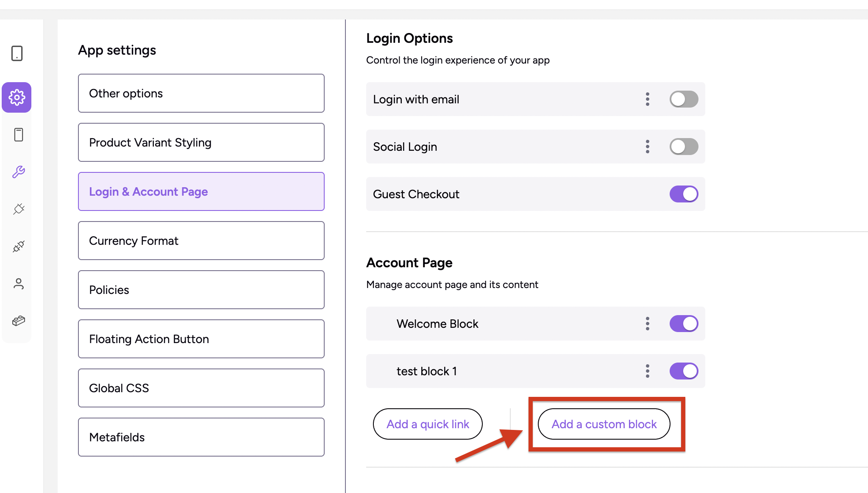Open the Social Login three-dot menu

tap(647, 147)
